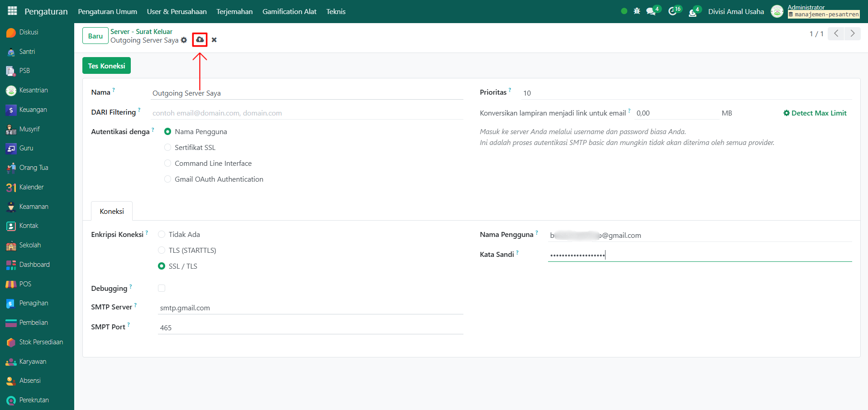The height and width of the screenshot is (410, 868).
Task: Open Keuangan app in sidebar
Action: 33,110
